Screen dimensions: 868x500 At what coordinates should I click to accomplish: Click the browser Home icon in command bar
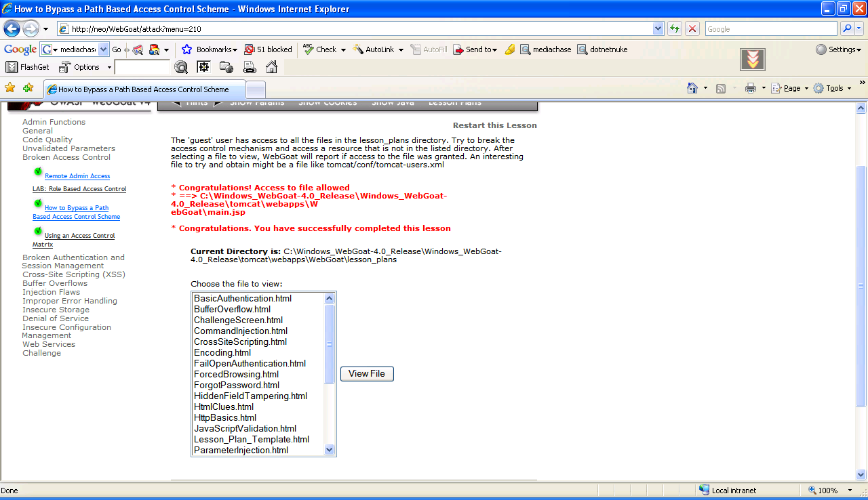point(692,88)
